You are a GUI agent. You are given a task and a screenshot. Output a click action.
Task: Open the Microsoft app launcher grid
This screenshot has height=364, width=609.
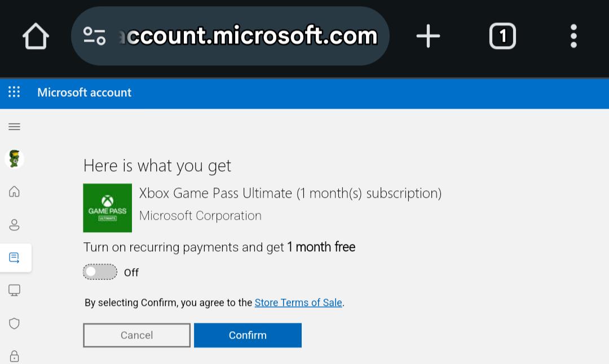[14, 92]
